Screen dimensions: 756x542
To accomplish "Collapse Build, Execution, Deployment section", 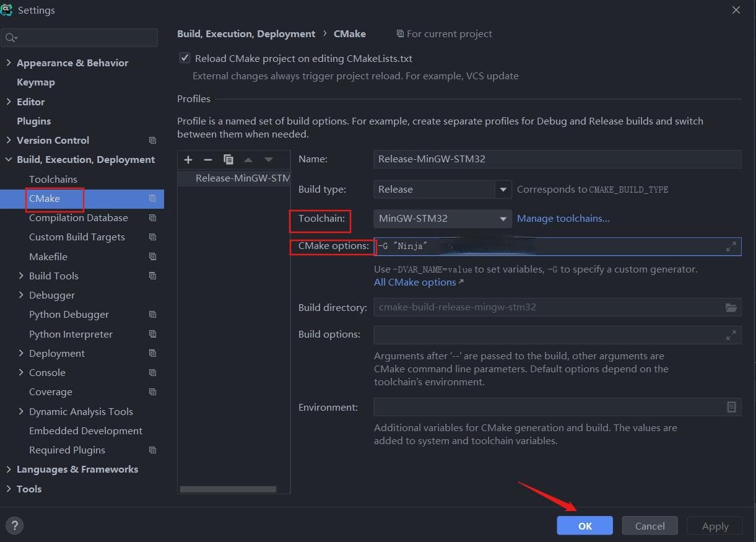I will pyautogui.click(x=9, y=160).
